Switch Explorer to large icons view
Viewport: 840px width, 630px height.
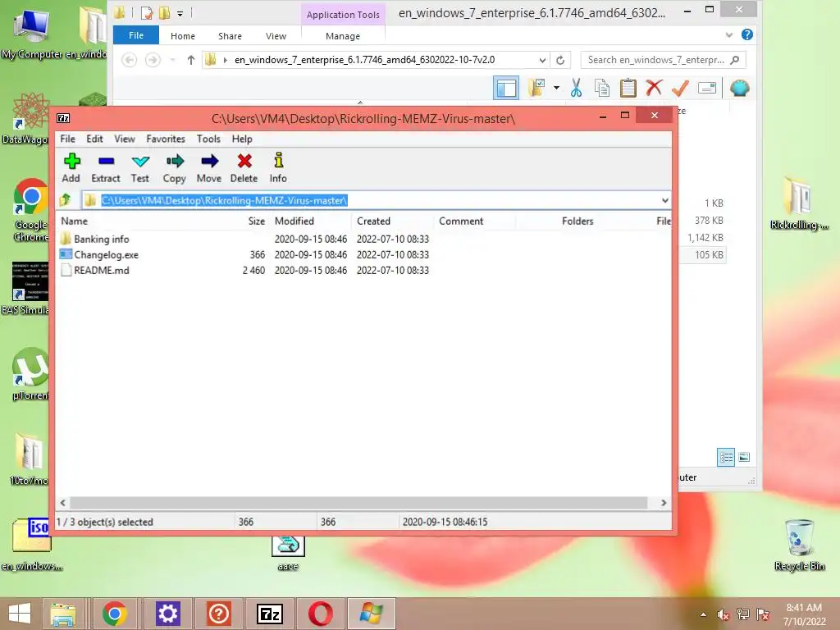(743, 457)
